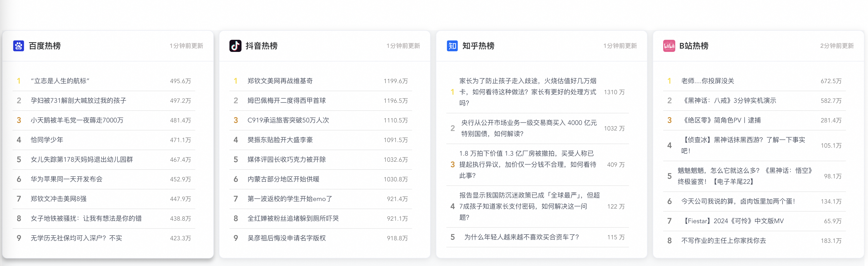Open the C919承运旅客突破50万人次 entry
The width and height of the screenshot is (868, 266).
tap(288, 120)
